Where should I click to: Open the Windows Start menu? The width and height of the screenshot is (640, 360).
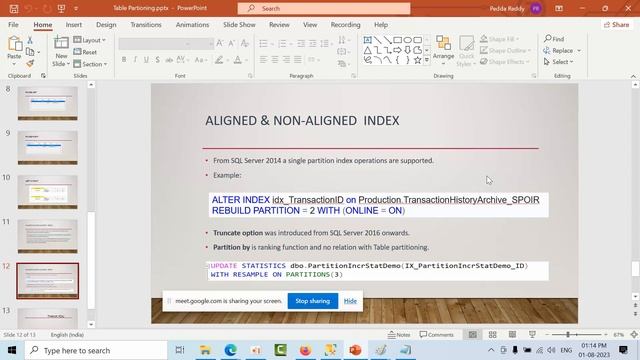pos(12,350)
